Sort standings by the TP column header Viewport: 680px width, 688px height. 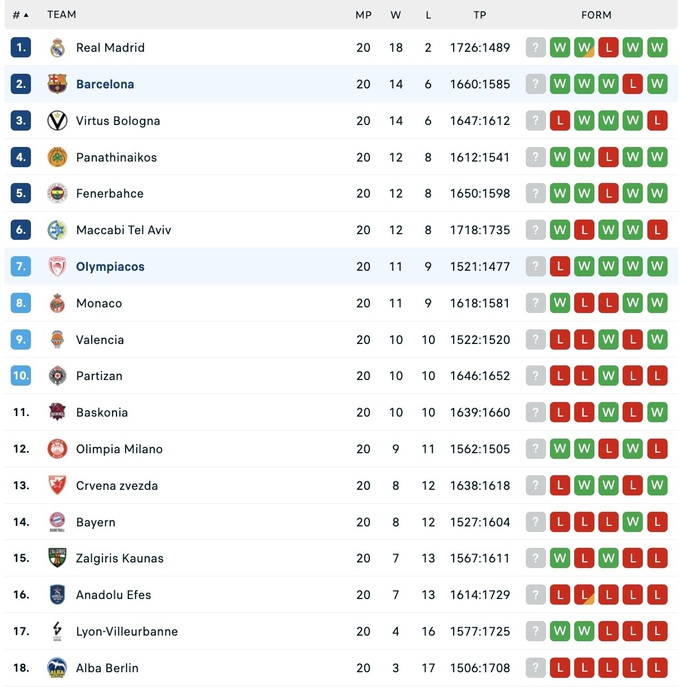click(480, 15)
